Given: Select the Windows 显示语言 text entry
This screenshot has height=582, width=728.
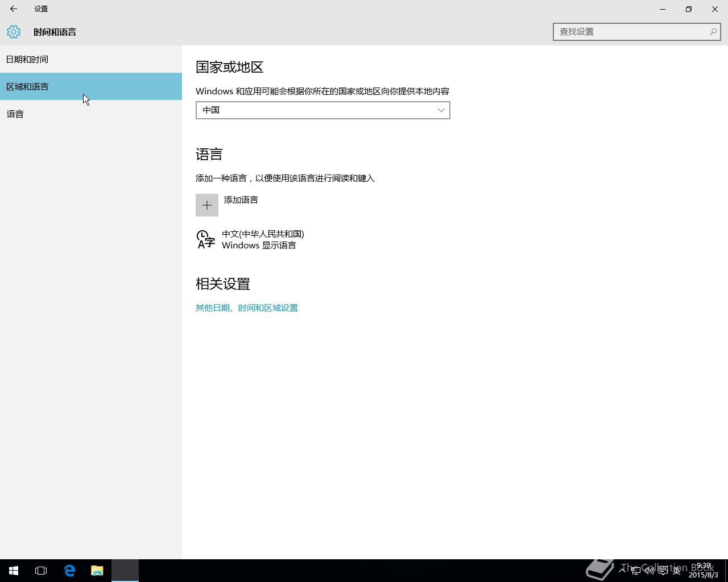Looking at the screenshot, I should click(x=259, y=246).
